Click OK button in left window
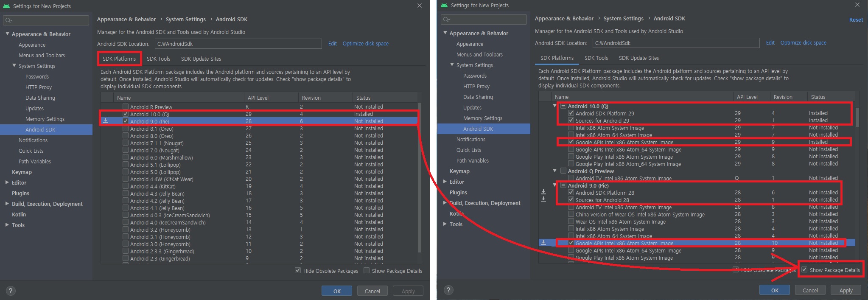This screenshot has height=300, width=868. [337, 291]
